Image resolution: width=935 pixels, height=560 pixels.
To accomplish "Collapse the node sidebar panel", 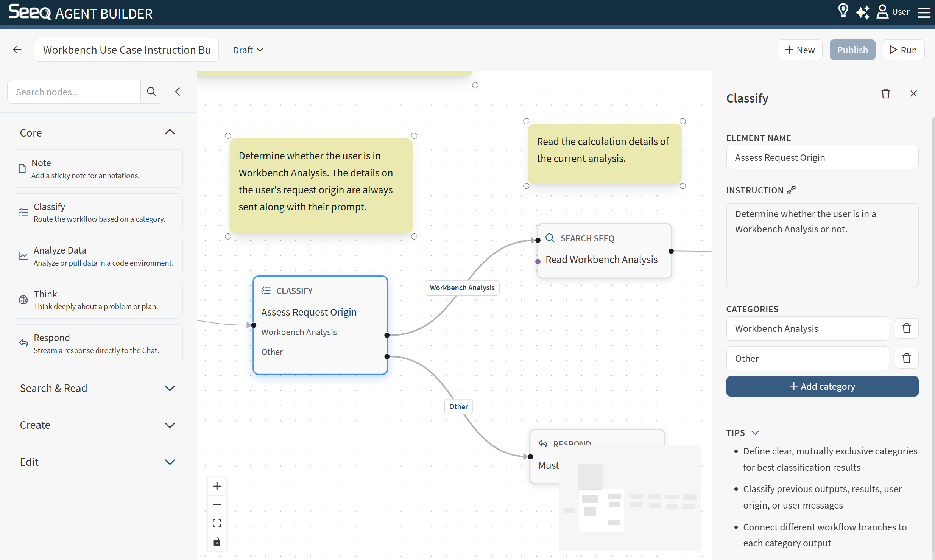I will click(178, 92).
